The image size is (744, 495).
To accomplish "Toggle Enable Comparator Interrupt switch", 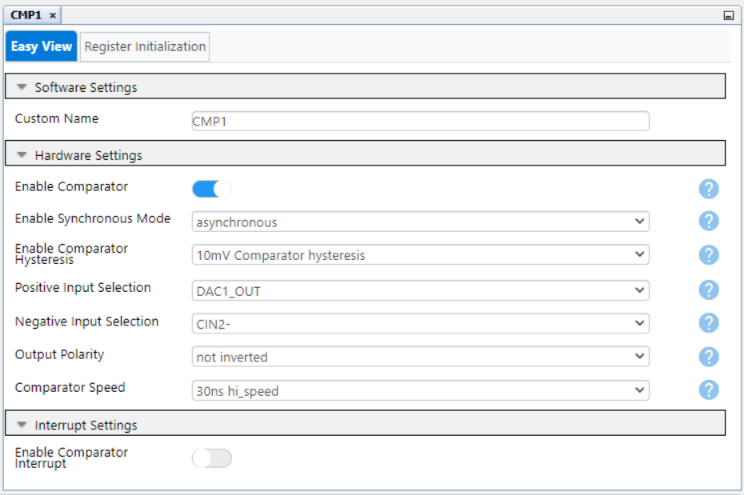I will pyautogui.click(x=212, y=458).
